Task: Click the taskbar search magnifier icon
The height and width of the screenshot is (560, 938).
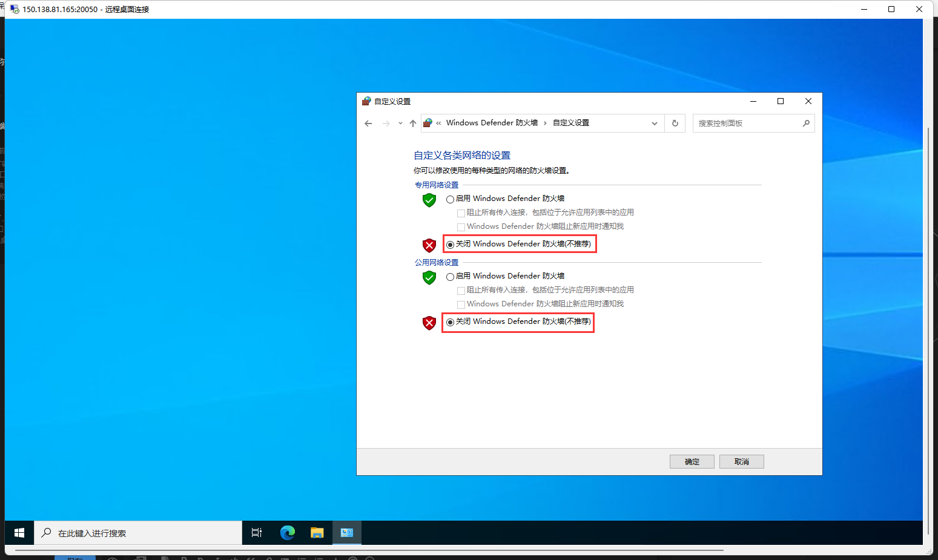Action: (46, 533)
